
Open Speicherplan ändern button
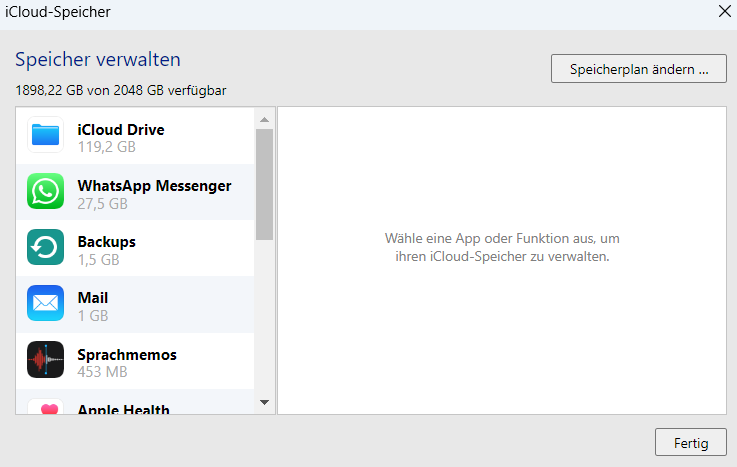(639, 69)
